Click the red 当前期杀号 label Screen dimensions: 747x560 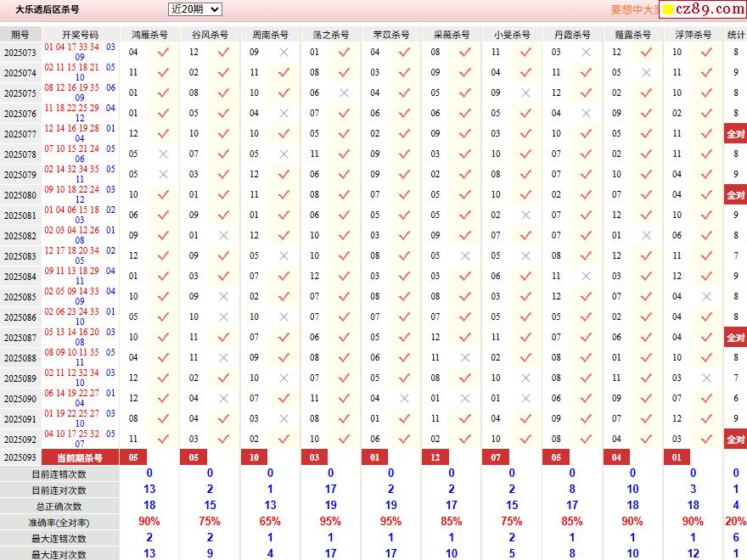(80, 457)
